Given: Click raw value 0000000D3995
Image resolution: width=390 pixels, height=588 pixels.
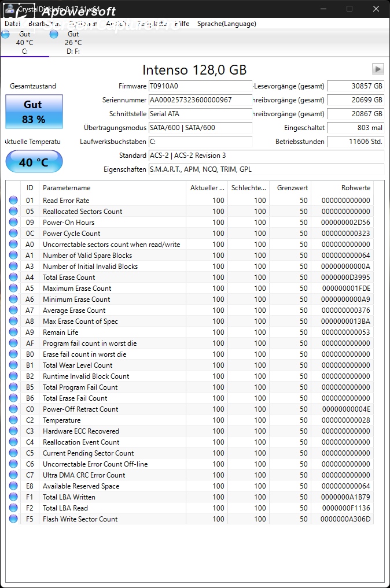Looking at the screenshot, I should click(x=345, y=277).
